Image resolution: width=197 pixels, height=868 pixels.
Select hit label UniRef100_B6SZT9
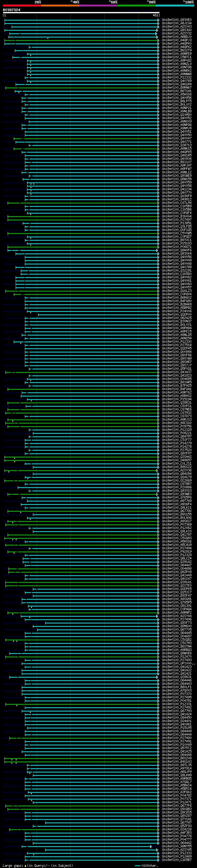point(176,50)
